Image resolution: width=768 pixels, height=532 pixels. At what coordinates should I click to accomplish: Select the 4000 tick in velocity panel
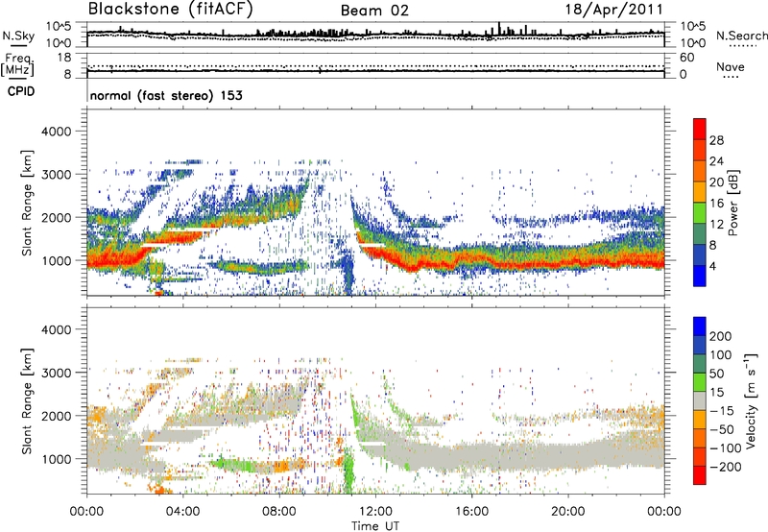click(x=56, y=329)
